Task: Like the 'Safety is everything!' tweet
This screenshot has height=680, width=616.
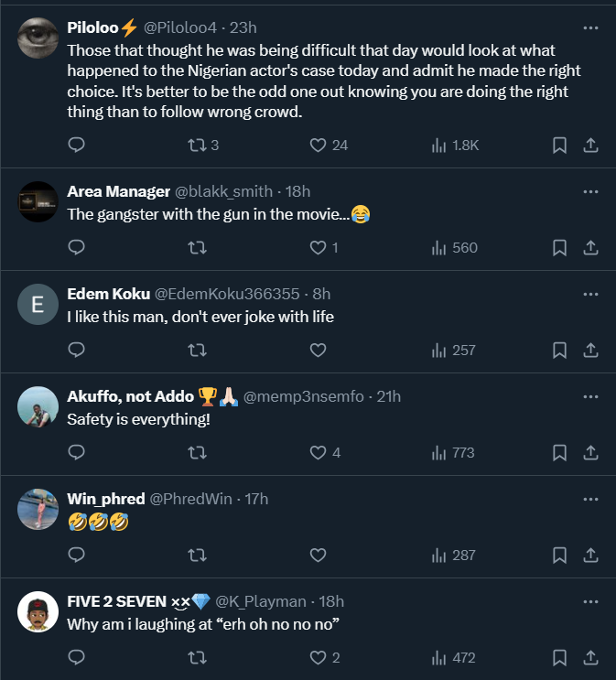Action: [318, 452]
